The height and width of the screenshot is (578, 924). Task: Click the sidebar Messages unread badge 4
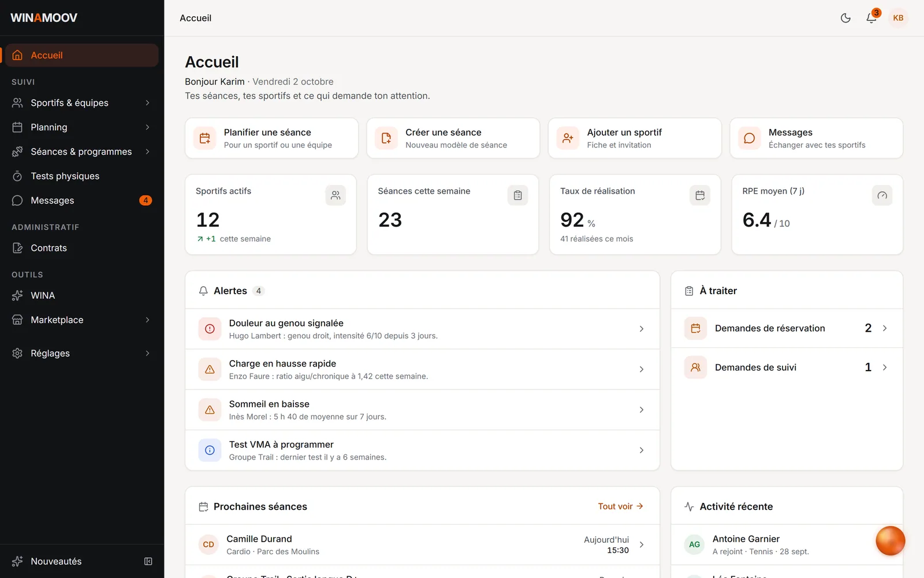click(x=146, y=201)
